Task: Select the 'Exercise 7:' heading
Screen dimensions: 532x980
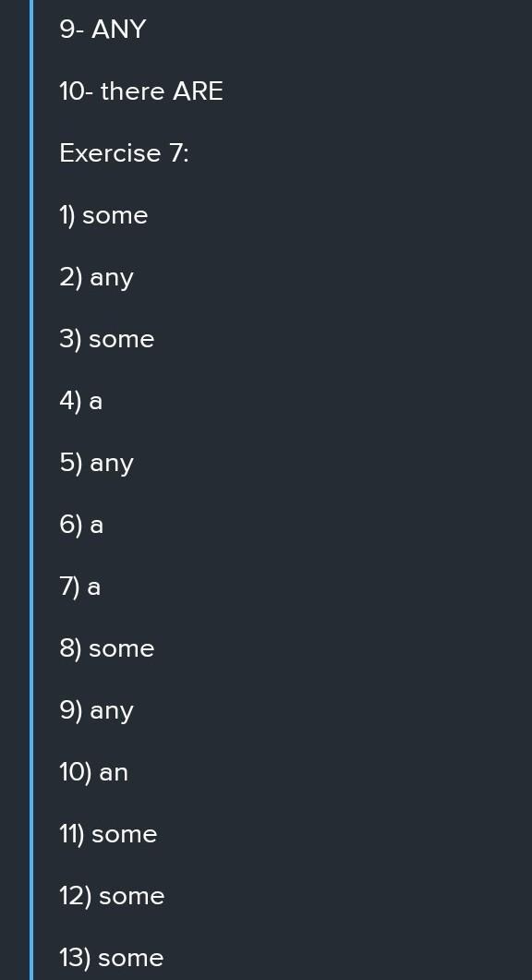Action: [125, 153]
